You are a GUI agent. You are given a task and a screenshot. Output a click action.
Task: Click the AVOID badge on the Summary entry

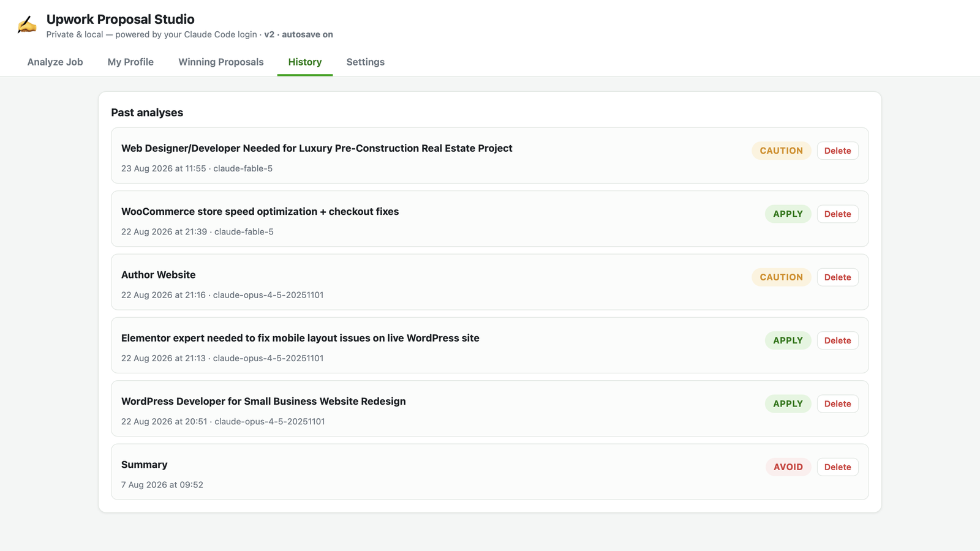click(x=788, y=467)
